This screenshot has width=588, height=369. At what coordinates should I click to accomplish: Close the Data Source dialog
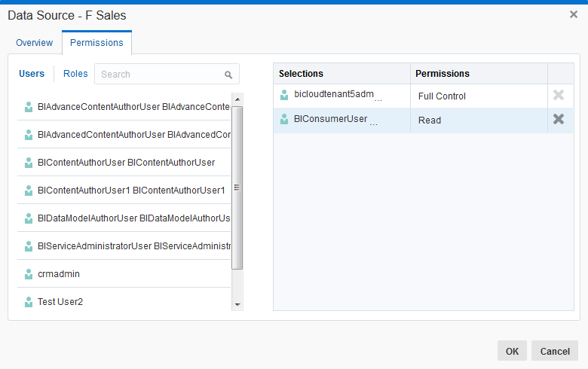(574, 14)
